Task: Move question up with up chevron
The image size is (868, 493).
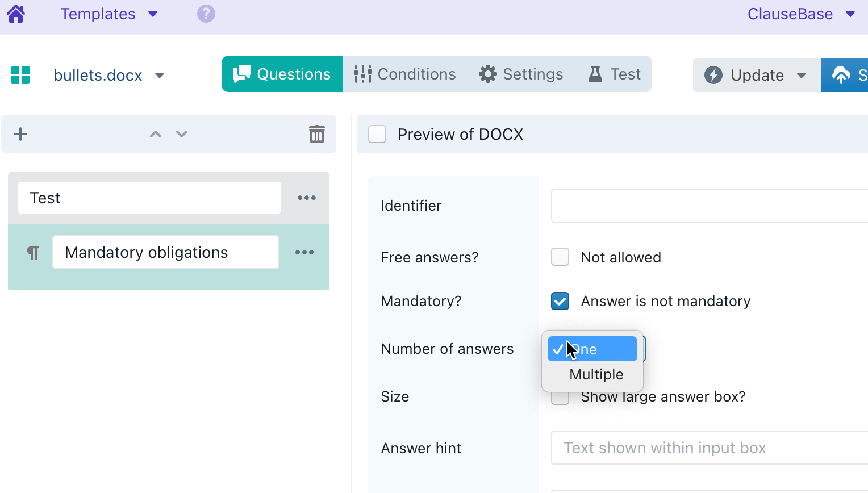Action: [x=156, y=134]
